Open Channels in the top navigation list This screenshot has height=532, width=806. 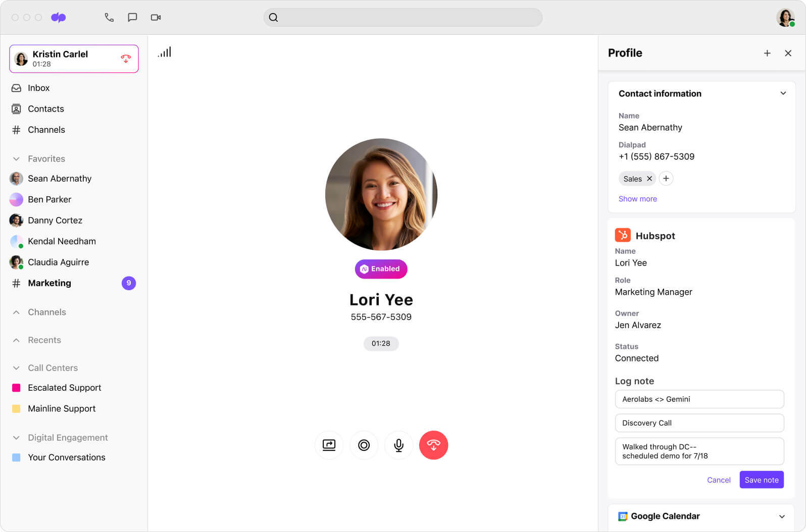pos(74,130)
